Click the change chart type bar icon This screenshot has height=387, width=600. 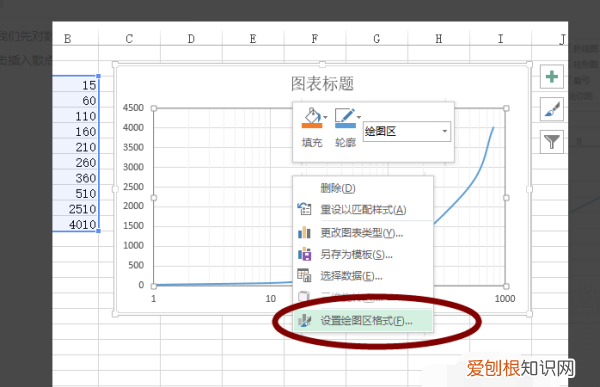[304, 232]
